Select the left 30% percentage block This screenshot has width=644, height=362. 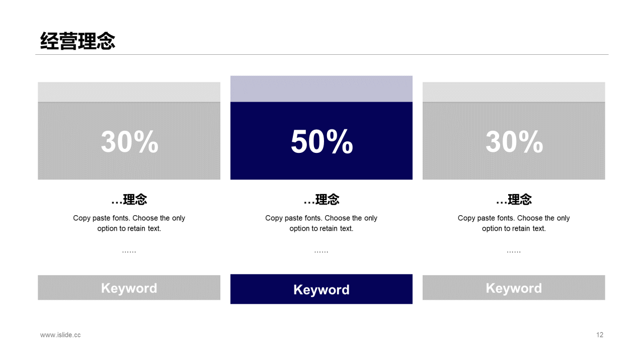point(129,141)
